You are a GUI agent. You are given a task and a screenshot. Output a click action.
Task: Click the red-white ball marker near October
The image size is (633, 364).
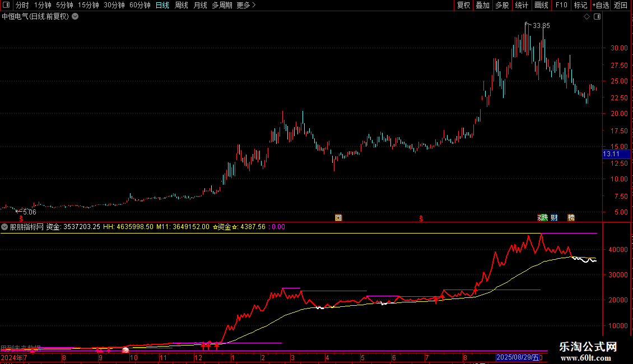(125, 350)
